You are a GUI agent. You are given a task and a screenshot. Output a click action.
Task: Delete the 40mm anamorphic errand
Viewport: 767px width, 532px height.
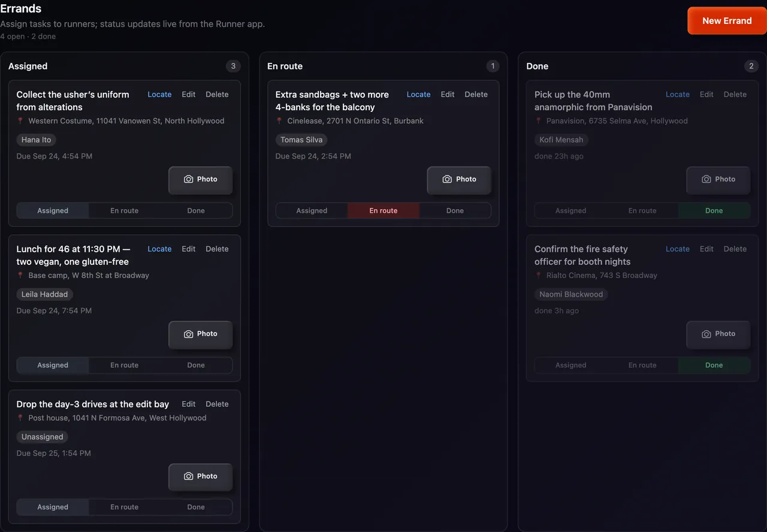(x=735, y=95)
